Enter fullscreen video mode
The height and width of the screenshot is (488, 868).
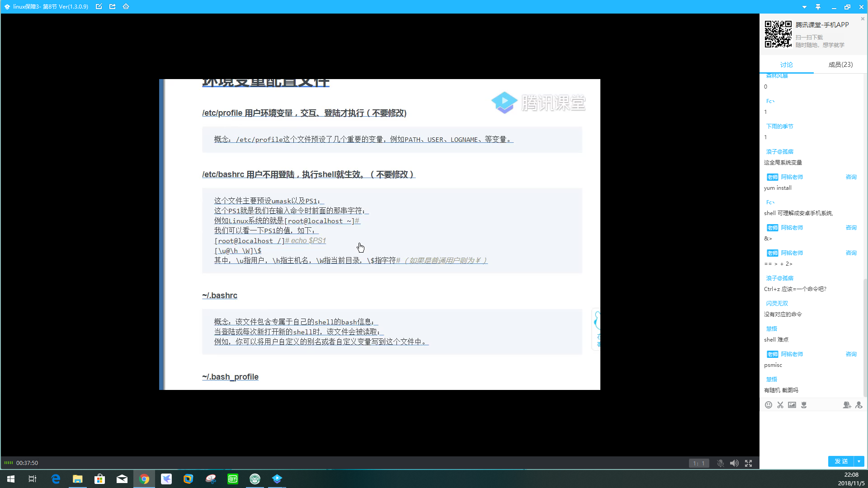click(749, 463)
